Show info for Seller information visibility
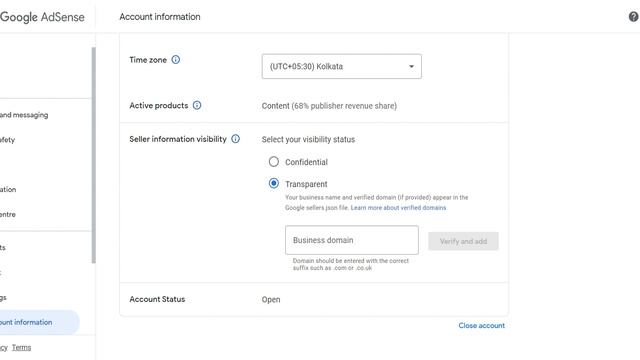640x360 pixels. (x=236, y=139)
